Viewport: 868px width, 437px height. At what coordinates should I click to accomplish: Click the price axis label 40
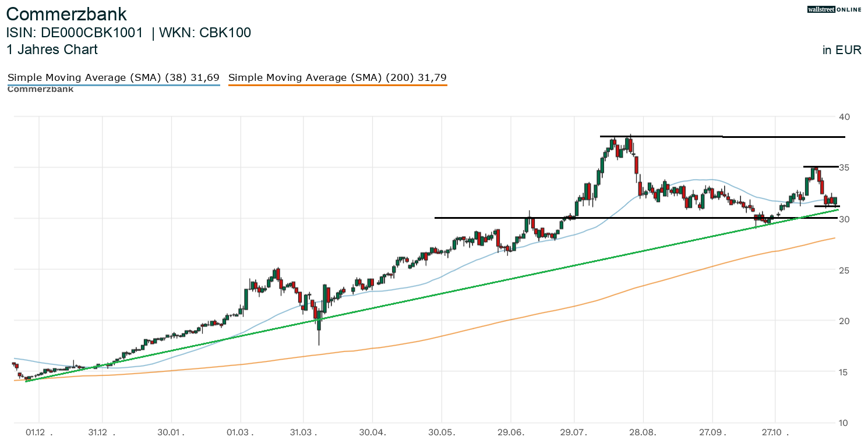[x=845, y=117]
